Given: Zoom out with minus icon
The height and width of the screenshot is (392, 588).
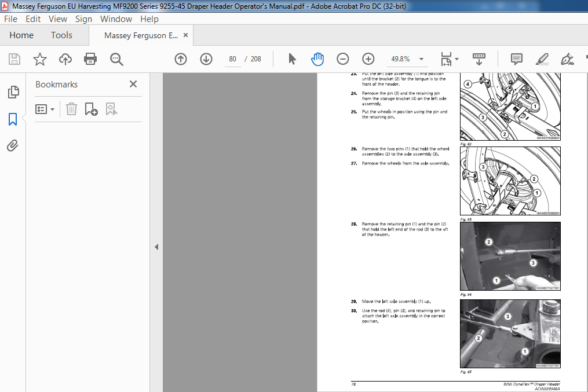Looking at the screenshot, I should point(343,59).
